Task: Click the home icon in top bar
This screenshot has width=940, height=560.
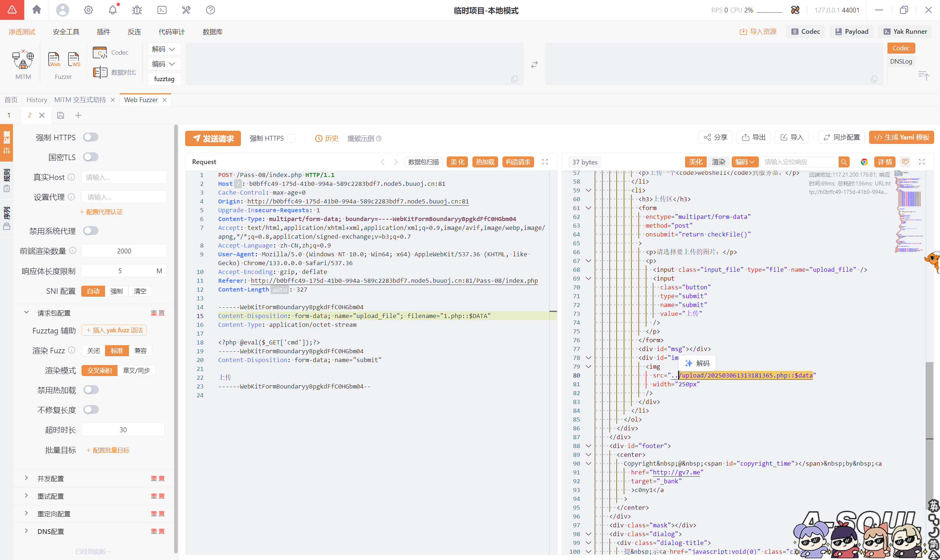Action: point(37,10)
